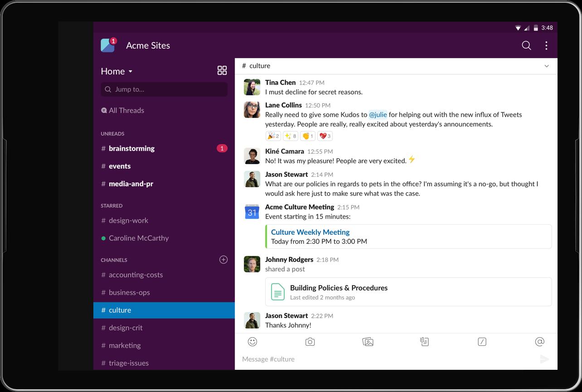Tap the 2:14 PM Jason Stewart sender name
The height and width of the screenshot is (392, 582).
pos(286,174)
